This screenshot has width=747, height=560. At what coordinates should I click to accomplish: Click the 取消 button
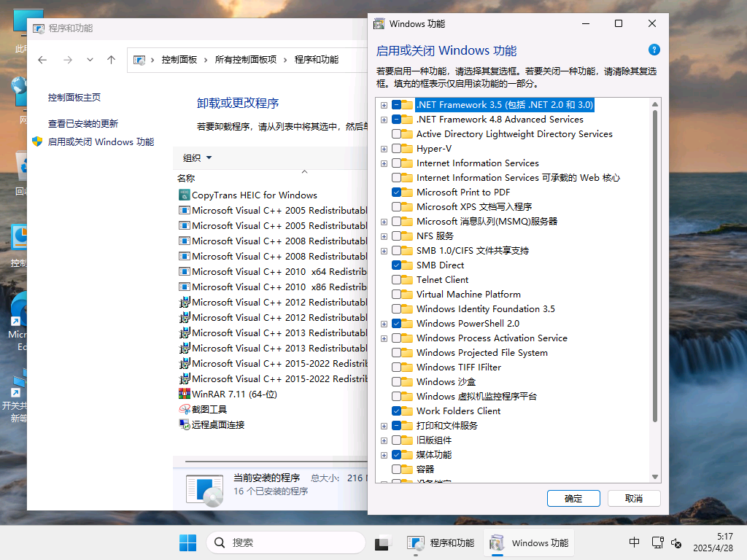coord(634,498)
